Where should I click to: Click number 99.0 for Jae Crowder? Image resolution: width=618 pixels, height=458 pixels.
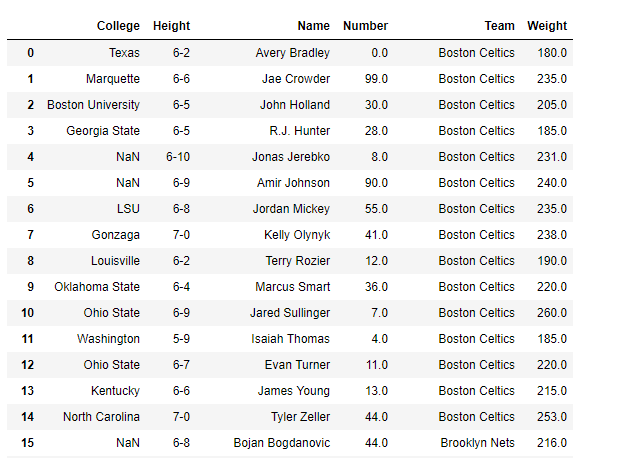tap(376, 79)
